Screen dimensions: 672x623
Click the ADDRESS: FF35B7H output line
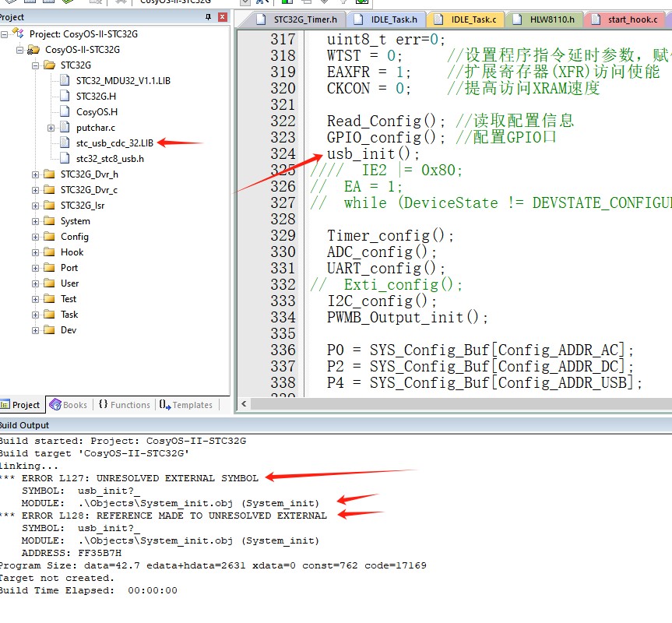pos(72,553)
